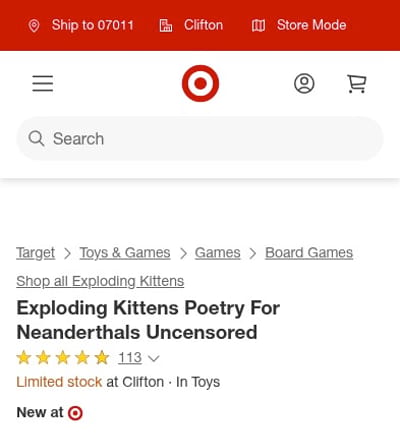Change the Clifton store selection
Viewport: 400px width, 440px height.
(x=203, y=25)
